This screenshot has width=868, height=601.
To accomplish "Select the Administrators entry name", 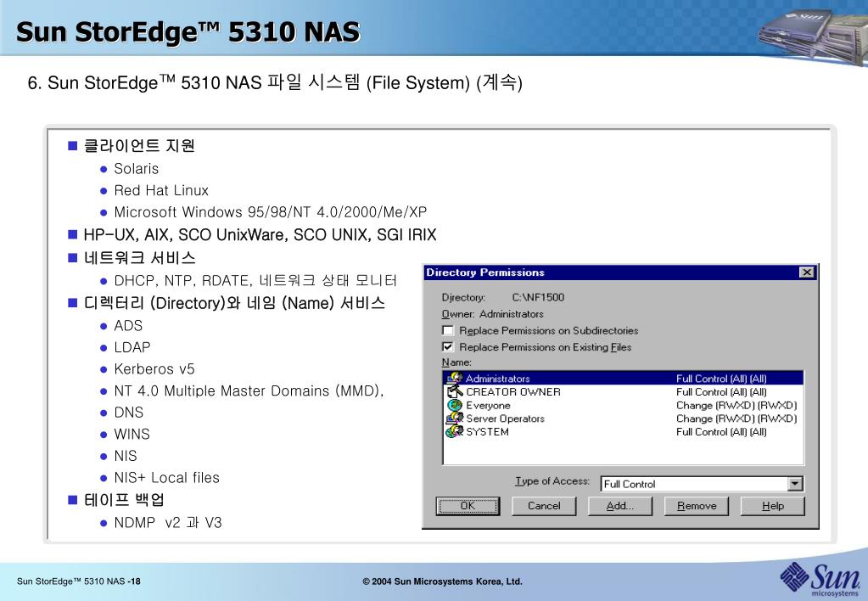I will point(498,379).
